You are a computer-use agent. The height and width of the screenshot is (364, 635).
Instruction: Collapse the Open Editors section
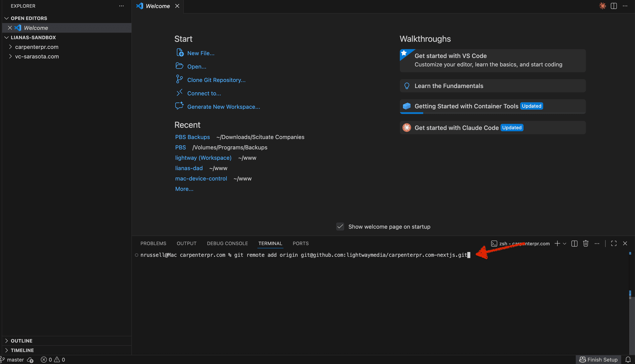pyautogui.click(x=6, y=18)
